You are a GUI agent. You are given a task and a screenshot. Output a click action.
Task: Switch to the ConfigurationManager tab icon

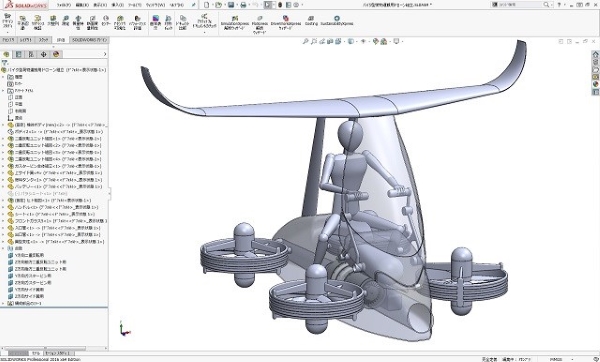tap(31, 54)
